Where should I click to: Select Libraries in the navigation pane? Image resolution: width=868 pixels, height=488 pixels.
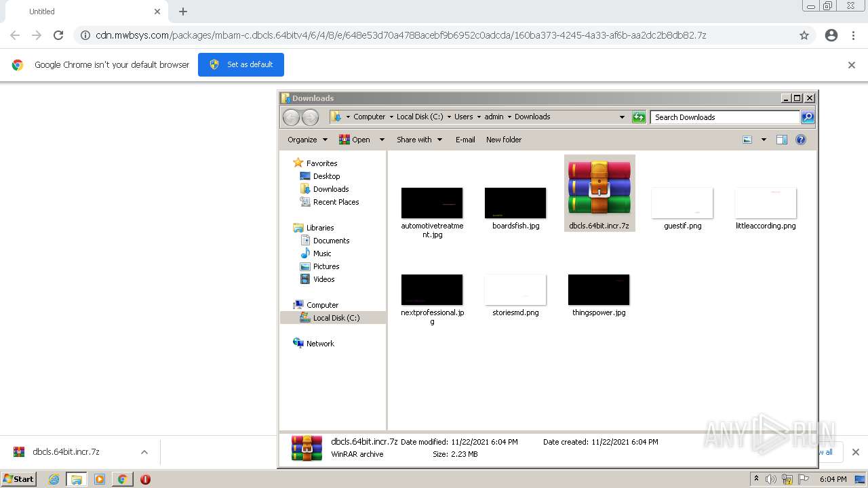320,228
